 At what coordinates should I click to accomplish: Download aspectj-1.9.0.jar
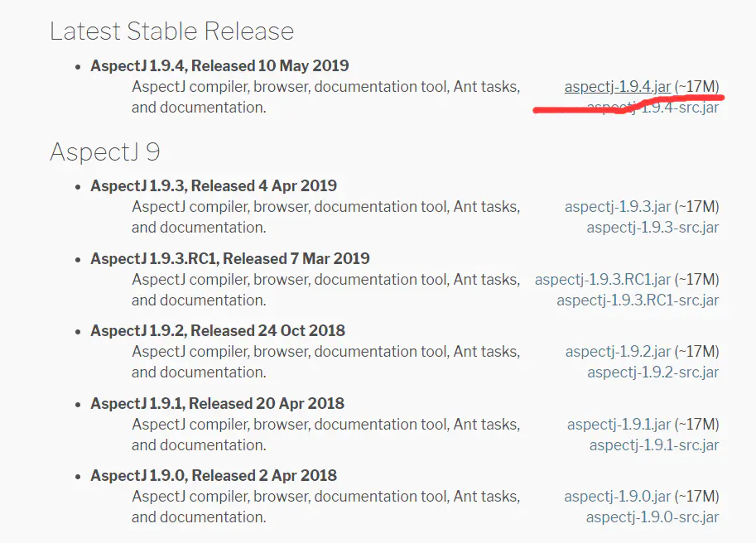617,497
